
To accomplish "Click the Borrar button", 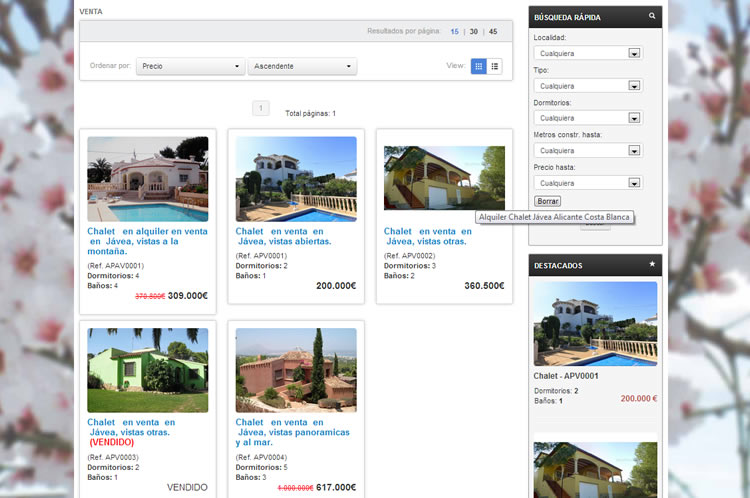I will click(547, 201).
